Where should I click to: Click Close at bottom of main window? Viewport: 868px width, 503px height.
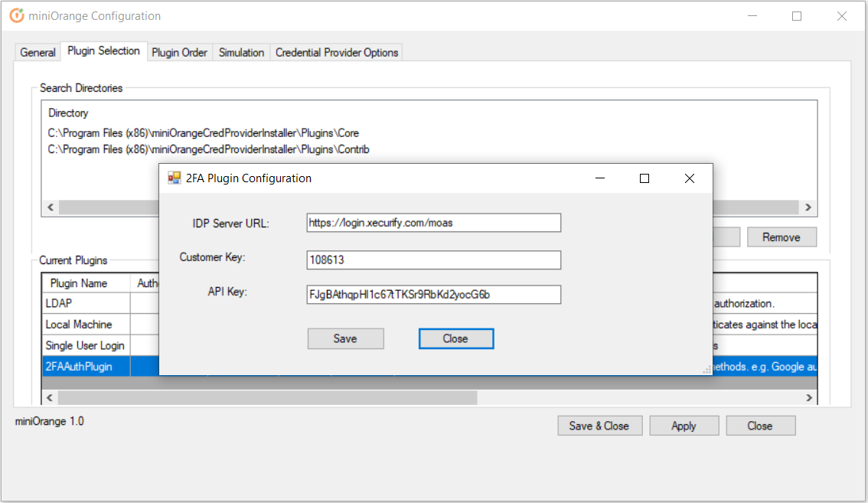[x=760, y=426]
